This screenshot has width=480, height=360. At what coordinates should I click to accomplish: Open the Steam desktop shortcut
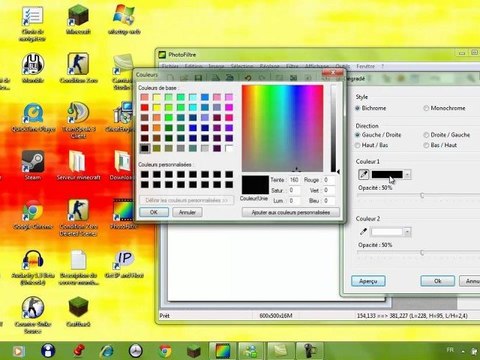click(33, 162)
